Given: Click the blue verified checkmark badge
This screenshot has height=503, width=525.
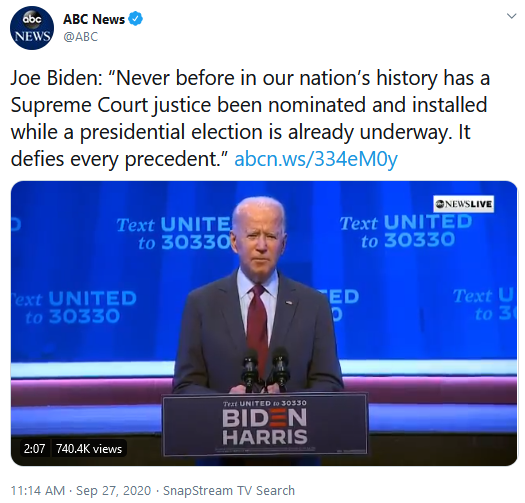Looking at the screenshot, I should click(x=136, y=19).
